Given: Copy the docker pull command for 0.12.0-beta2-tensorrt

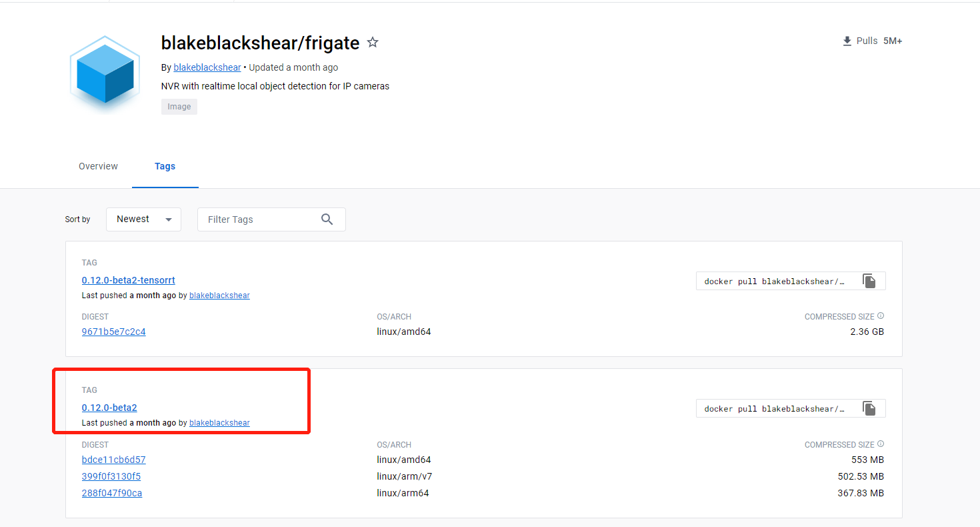Looking at the screenshot, I should (x=869, y=281).
